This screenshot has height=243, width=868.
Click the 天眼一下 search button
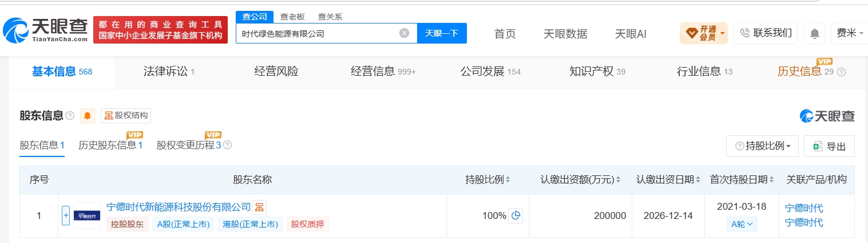442,33
